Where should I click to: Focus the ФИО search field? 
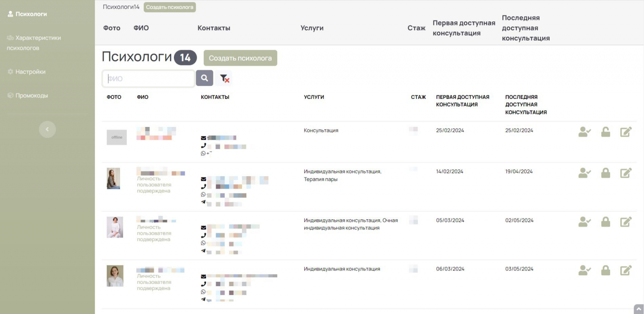149,79
